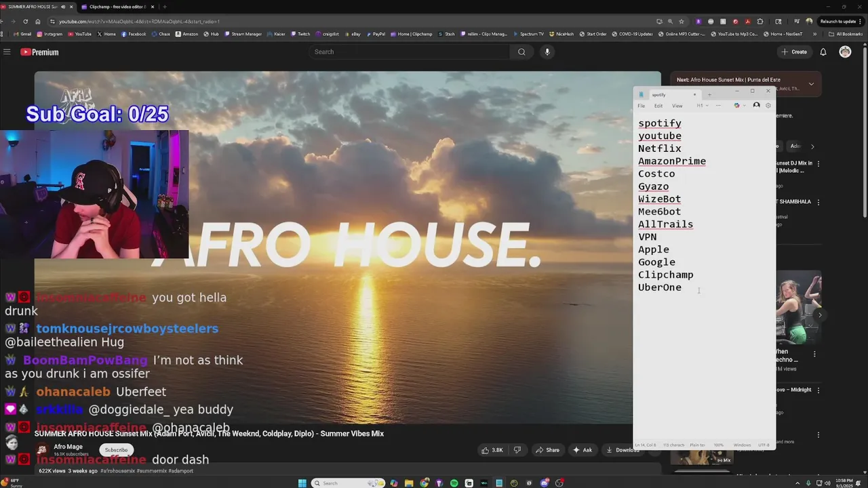Viewport: 868px width, 488px height.
Task: Open more options for Sunset DJ Mix video
Action: pyautogui.click(x=818, y=163)
